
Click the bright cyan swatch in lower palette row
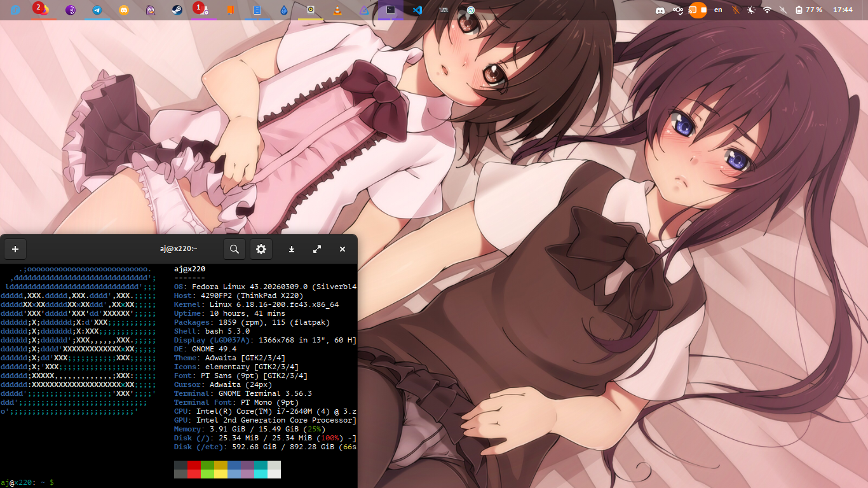261,474
